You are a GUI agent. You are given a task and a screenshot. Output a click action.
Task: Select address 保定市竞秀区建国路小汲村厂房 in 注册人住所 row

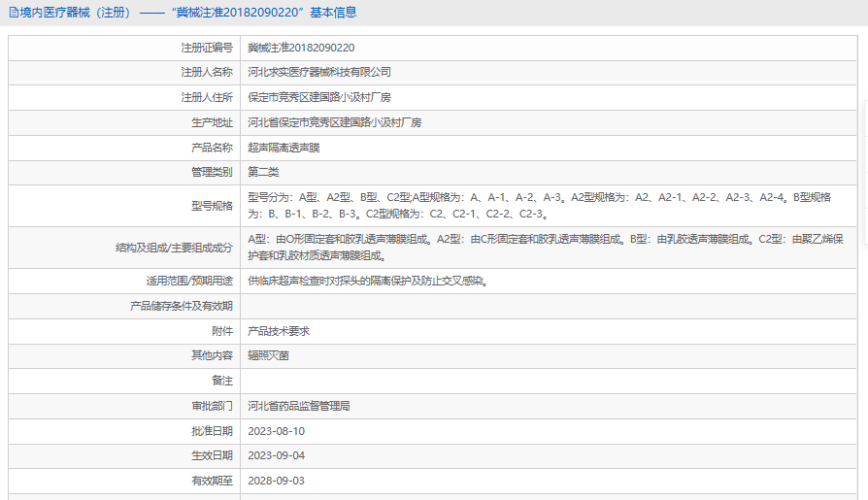(319, 97)
